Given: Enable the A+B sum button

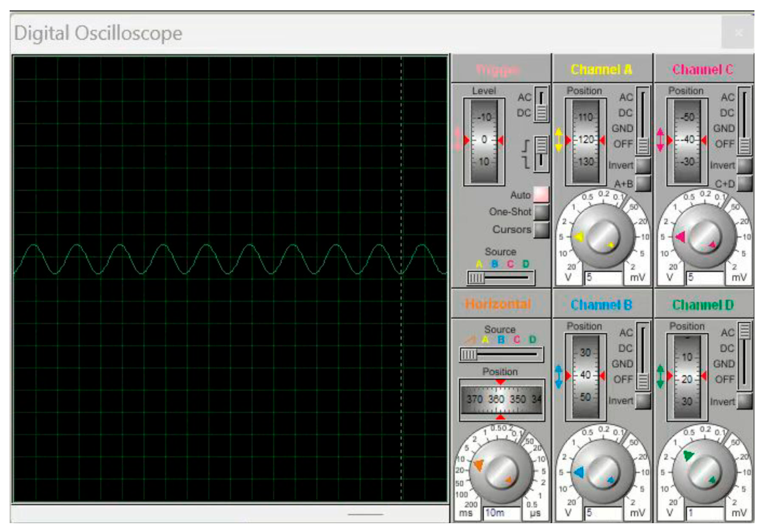Looking at the screenshot, I should pos(643,183).
